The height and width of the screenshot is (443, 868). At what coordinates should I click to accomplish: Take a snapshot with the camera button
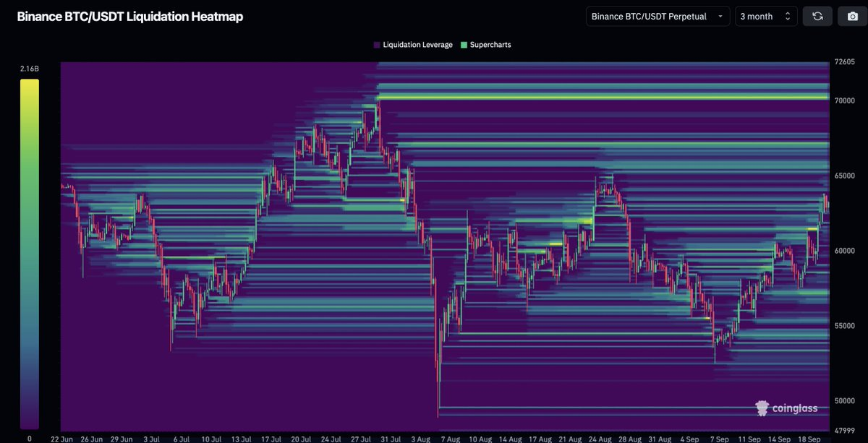852,16
